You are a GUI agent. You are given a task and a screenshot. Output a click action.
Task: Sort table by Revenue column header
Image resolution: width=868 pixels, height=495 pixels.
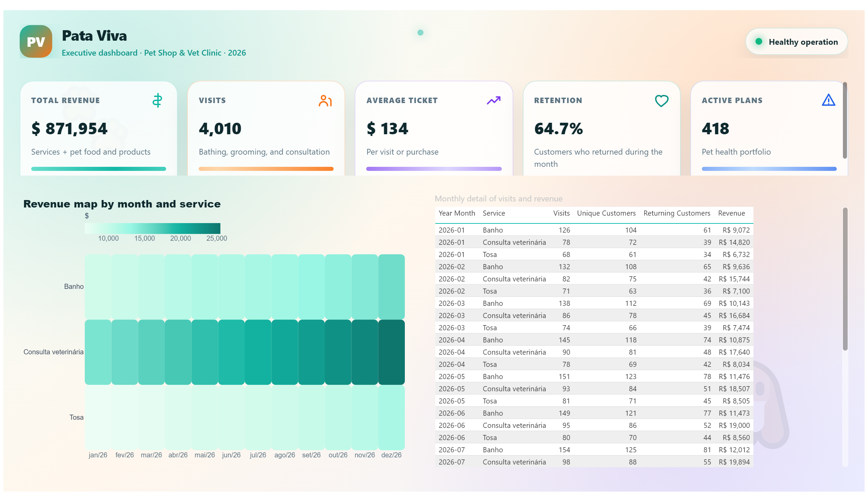click(731, 213)
